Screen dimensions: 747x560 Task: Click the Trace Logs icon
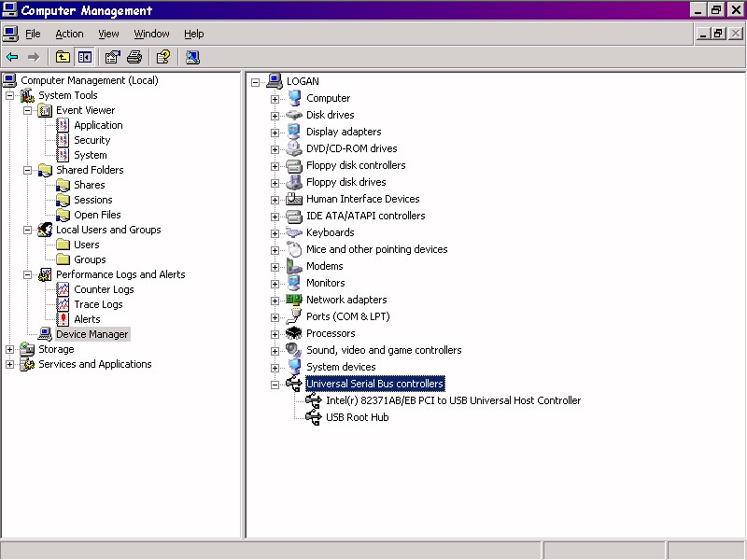63,304
